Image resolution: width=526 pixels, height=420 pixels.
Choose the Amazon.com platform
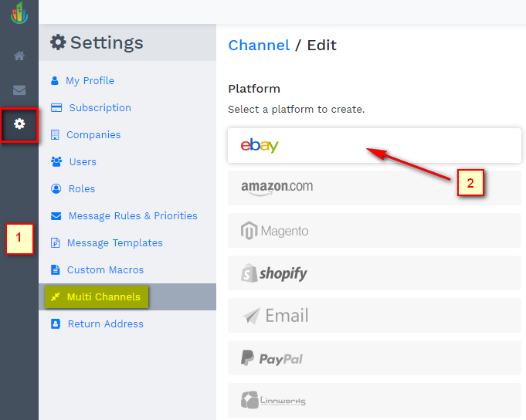click(x=374, y=188)
